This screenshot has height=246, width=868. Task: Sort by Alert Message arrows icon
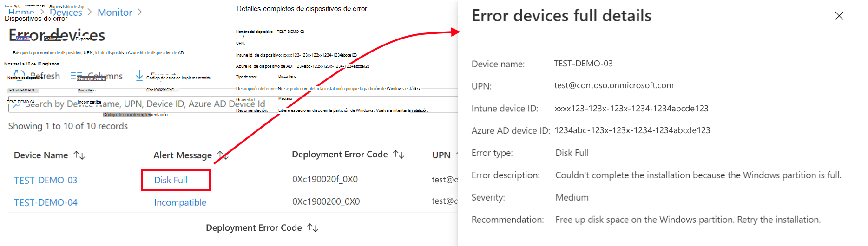point(223,155)
